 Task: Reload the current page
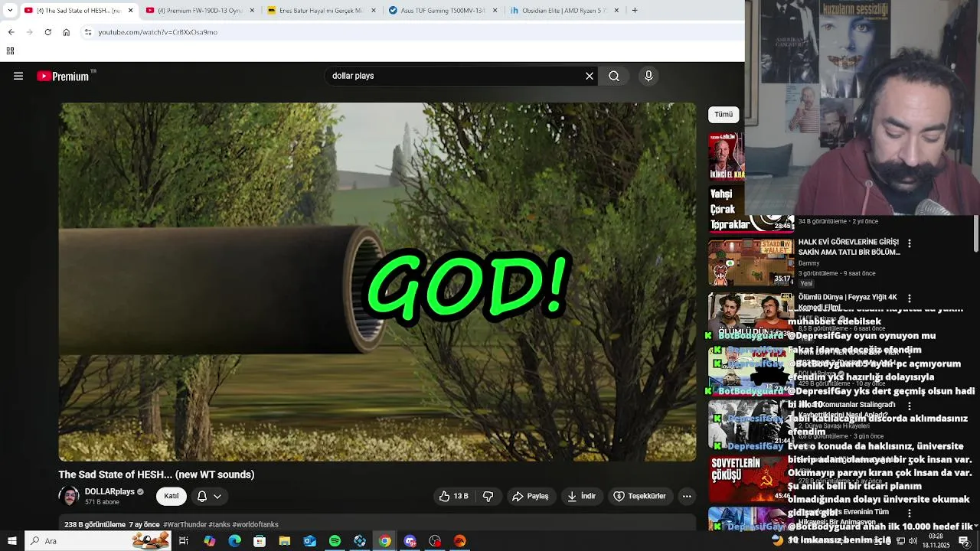pyautogui.click(x=47, y=32)
